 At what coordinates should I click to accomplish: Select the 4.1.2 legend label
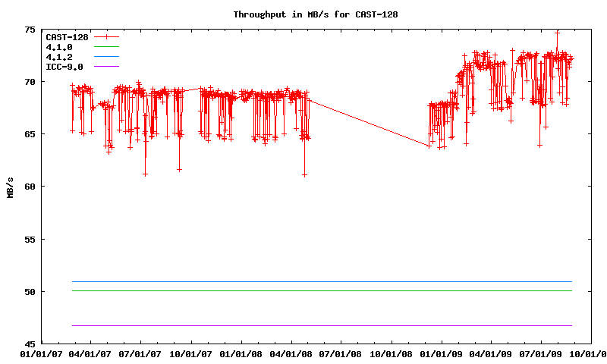click(x=59, y=57)
